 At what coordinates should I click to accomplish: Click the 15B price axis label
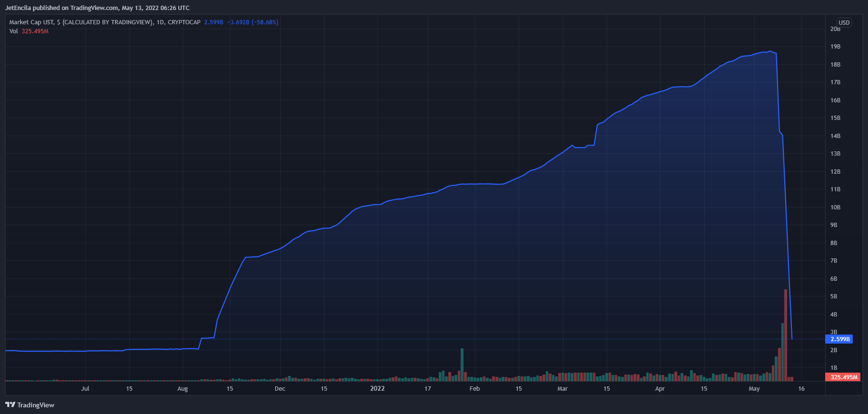coord(835,118)
